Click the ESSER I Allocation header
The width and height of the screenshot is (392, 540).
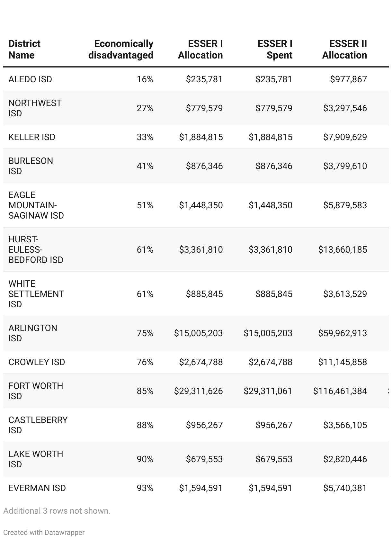200,50
